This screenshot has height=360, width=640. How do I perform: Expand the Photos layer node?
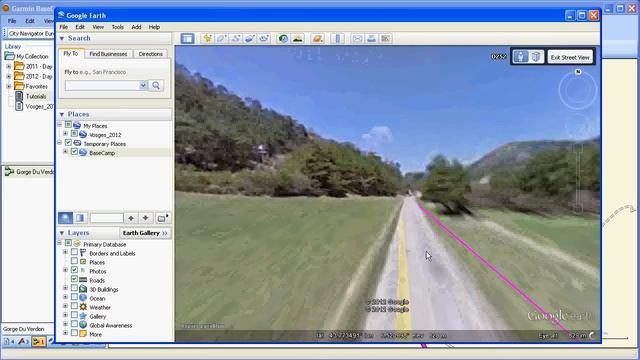(x=65, y=270)
